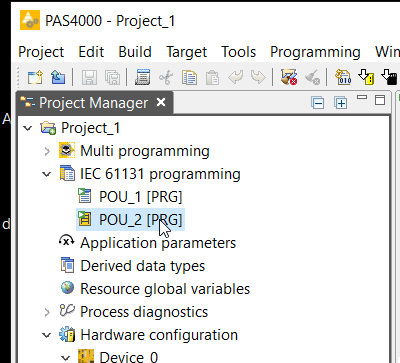Open the Programming menu
The image size is (400, 363).
click(x=315, y=52)
